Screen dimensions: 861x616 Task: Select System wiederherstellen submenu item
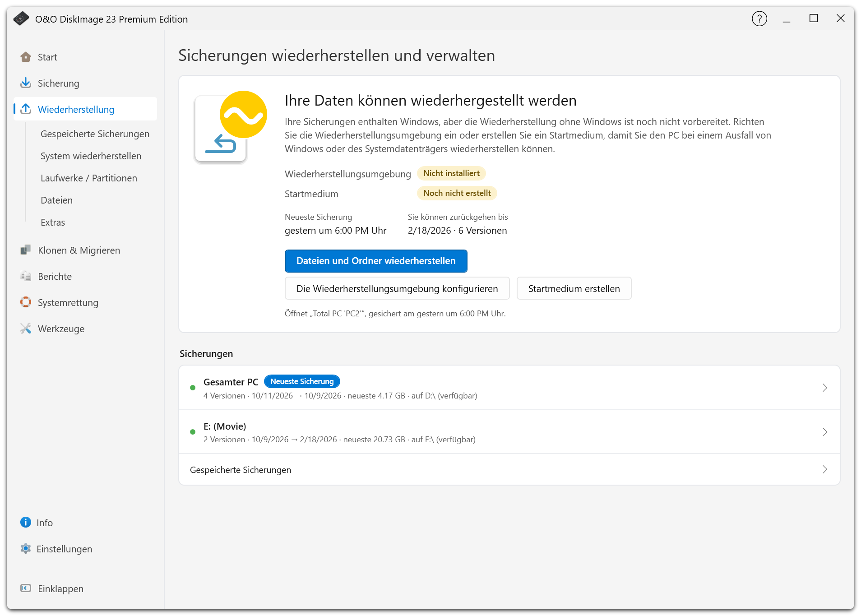coord(91,156)
